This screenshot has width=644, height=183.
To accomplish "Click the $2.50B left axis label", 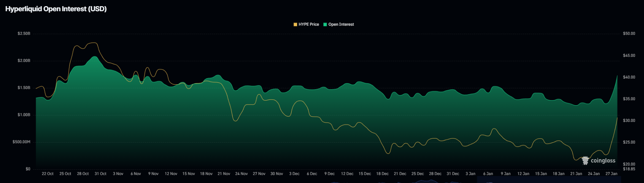I will [24, 34].
